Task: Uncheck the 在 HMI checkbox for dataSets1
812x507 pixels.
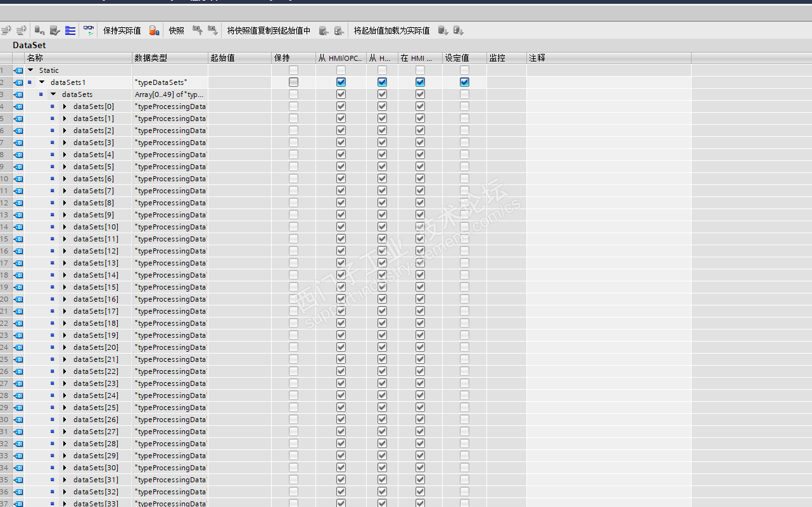Action: coord(420,82)
